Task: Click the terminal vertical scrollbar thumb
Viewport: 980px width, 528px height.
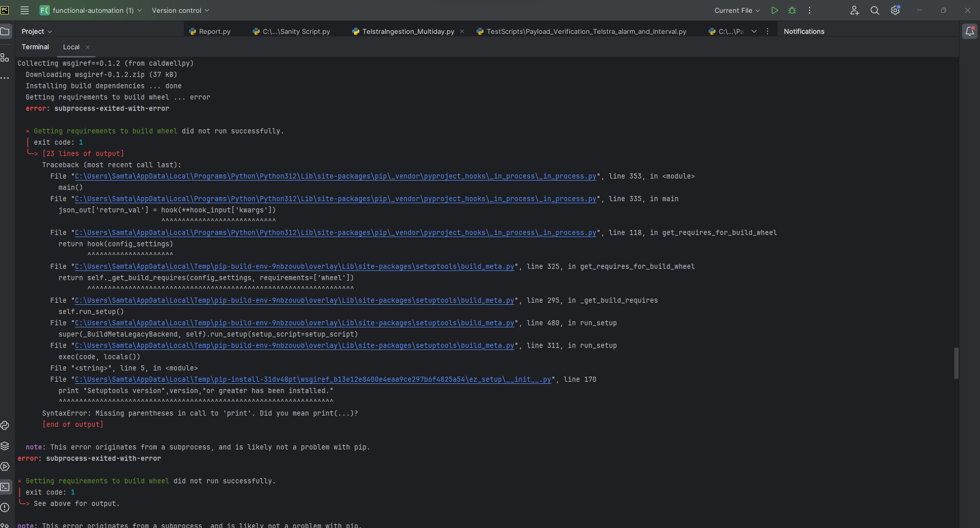Action: [956, 363]
